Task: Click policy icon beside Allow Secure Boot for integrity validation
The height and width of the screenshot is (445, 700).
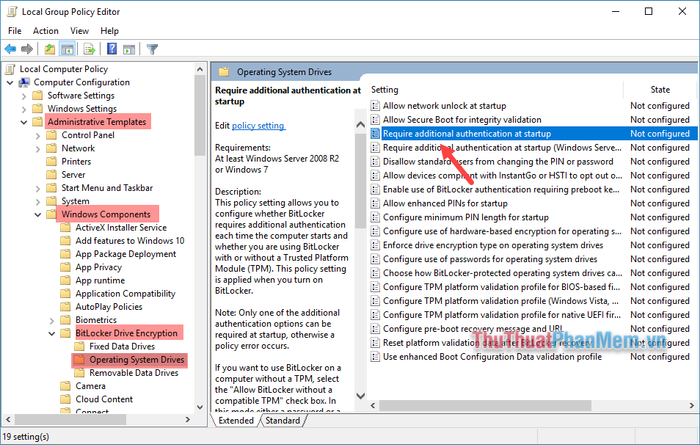Action: pos(375,120)
